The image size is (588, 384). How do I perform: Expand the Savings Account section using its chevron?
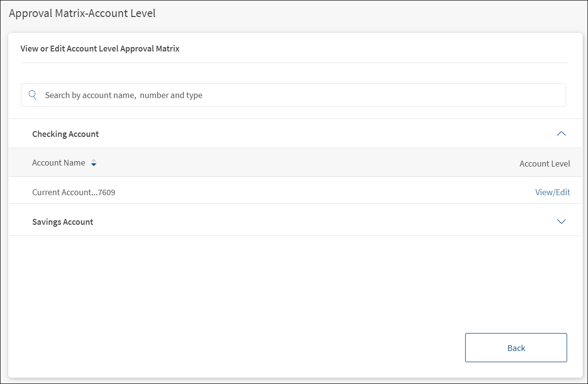tap(561, 221)
